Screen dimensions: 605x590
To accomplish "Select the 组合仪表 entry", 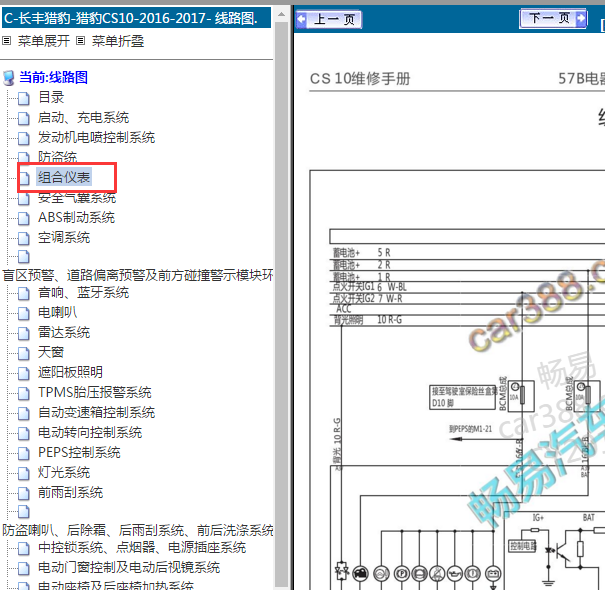I will [64, 177].
